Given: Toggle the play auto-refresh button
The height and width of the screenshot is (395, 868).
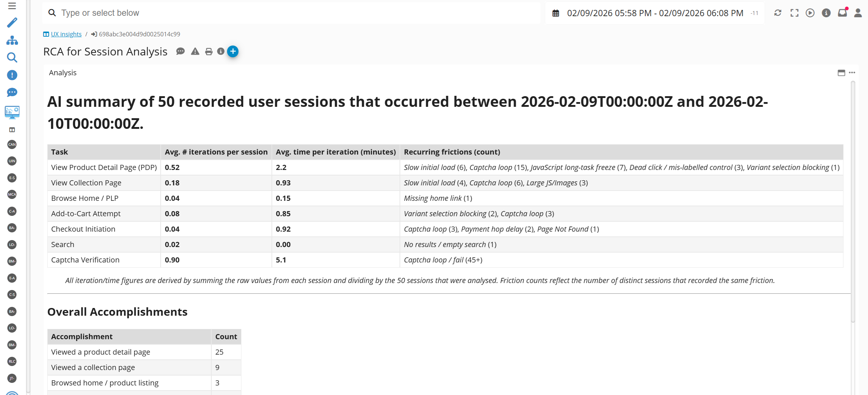Looking at the screenshot, I should coord(810,13).
